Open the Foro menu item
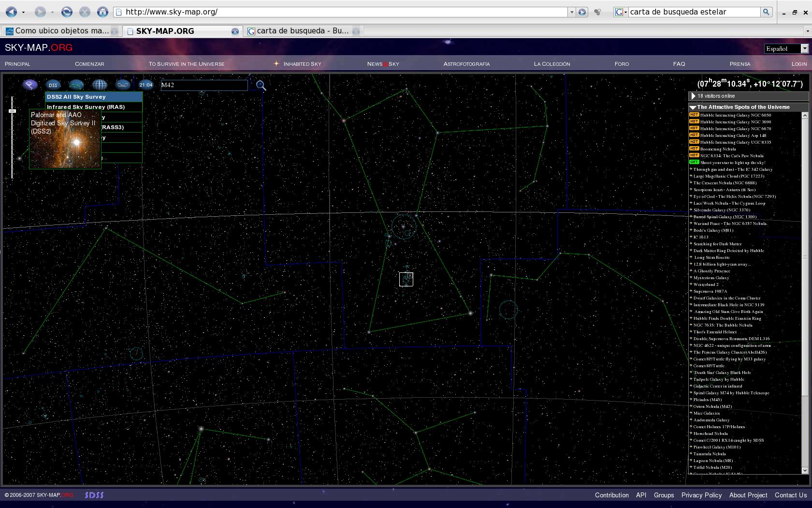 tap(622, 64)
